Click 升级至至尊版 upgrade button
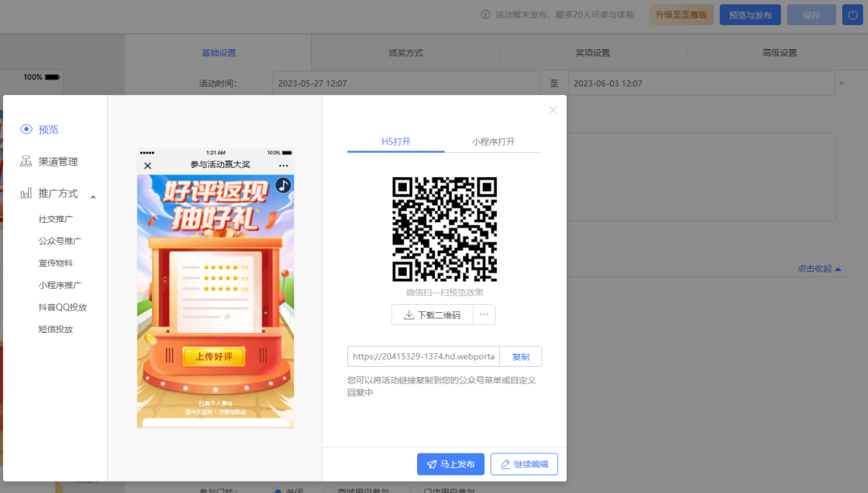This screenshot has width=868, height=493. (682, 15)
